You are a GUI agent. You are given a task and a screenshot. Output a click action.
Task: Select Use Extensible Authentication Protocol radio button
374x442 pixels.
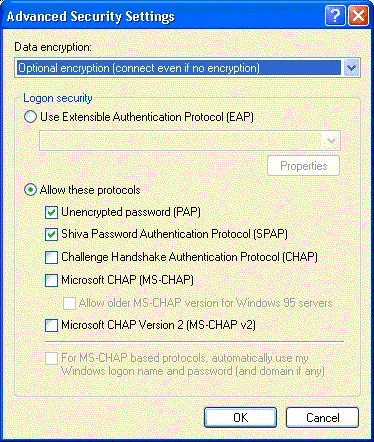point(30,117)
